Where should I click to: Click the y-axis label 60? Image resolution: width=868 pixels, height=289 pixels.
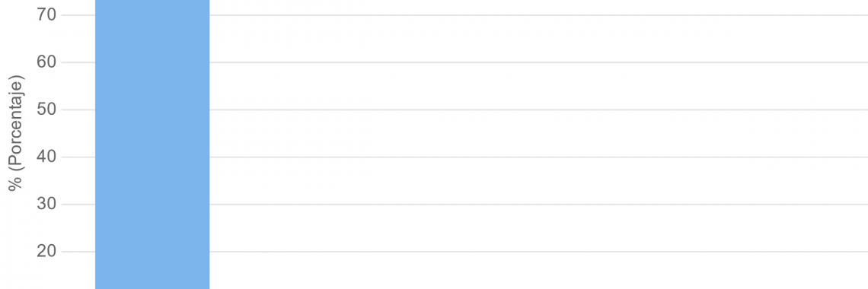click(46, 62)
